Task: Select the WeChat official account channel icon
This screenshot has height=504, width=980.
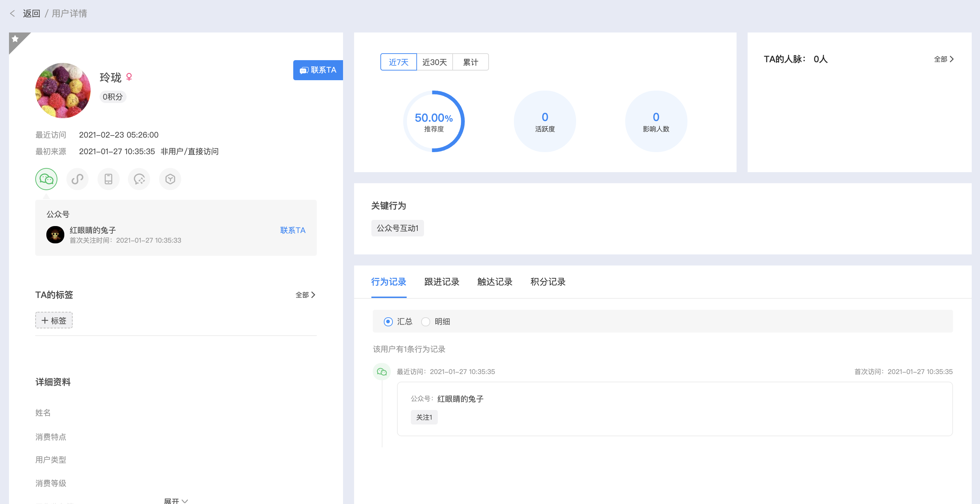Action: tap(46, 179)
